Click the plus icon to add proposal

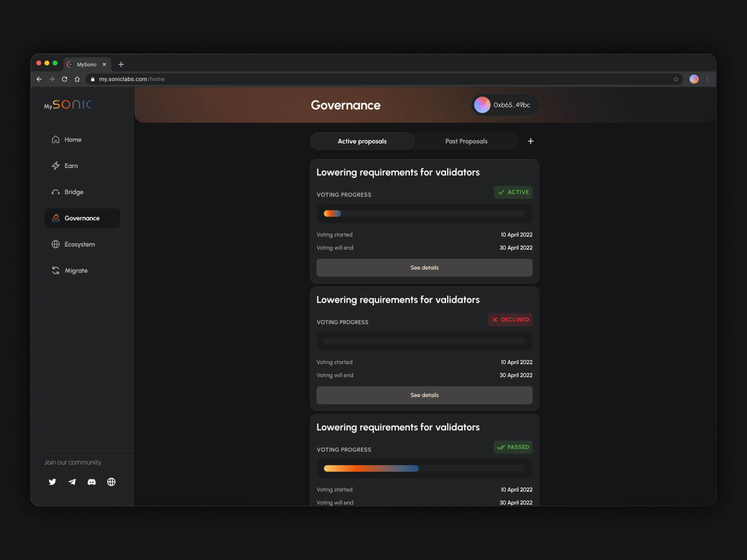(x=531, y=141)
